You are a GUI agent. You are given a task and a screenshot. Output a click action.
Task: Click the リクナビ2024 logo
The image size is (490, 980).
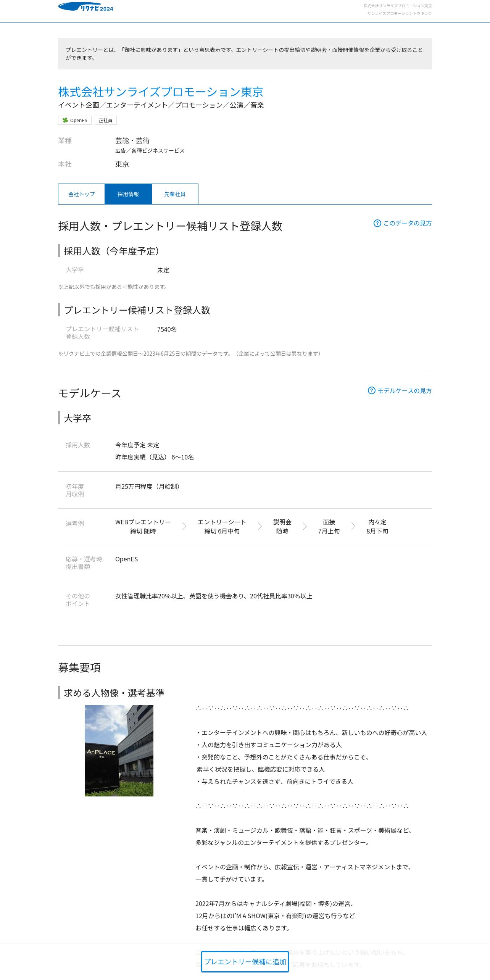click(x=85, y=7)
